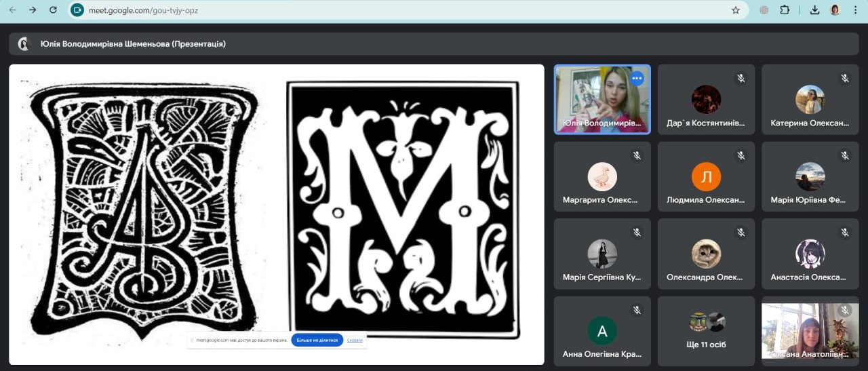The width and height of the screenshot is (868, 371).
Task: Open more options on Юлія Володимирівна's tile
Action: (x=636, y=78)
